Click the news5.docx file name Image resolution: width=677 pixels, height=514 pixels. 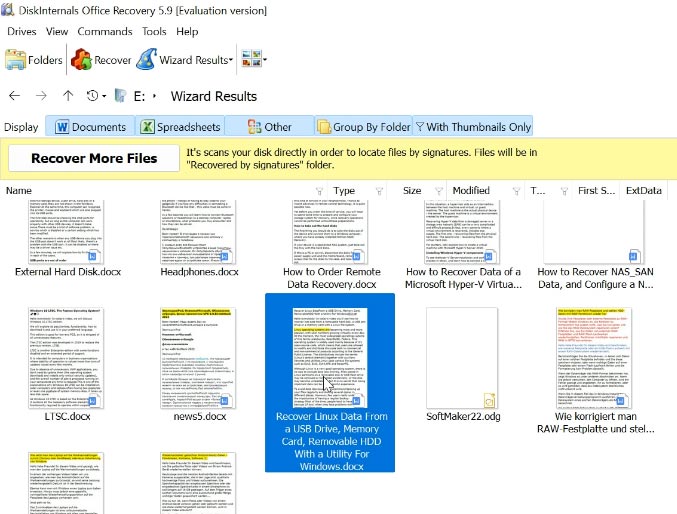click(199, 416)
